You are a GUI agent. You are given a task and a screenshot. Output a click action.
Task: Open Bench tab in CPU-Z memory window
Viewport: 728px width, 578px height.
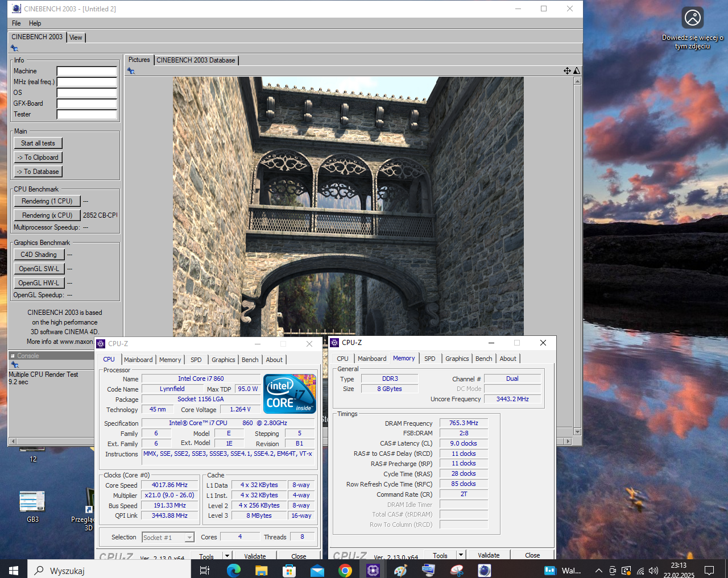(483, 359)
